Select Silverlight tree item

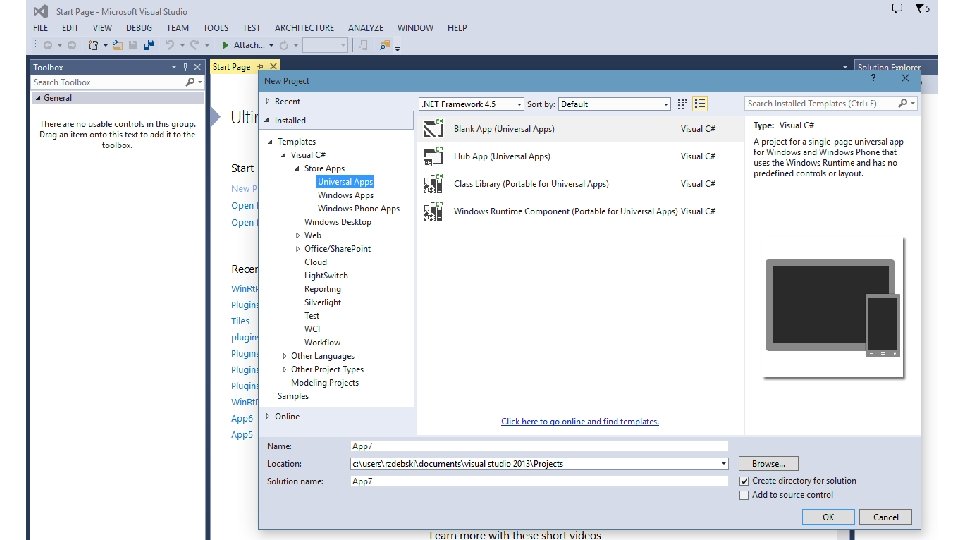point(323,302)
